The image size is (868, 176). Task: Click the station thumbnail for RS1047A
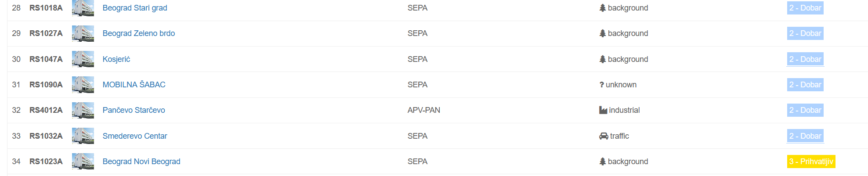83,59
